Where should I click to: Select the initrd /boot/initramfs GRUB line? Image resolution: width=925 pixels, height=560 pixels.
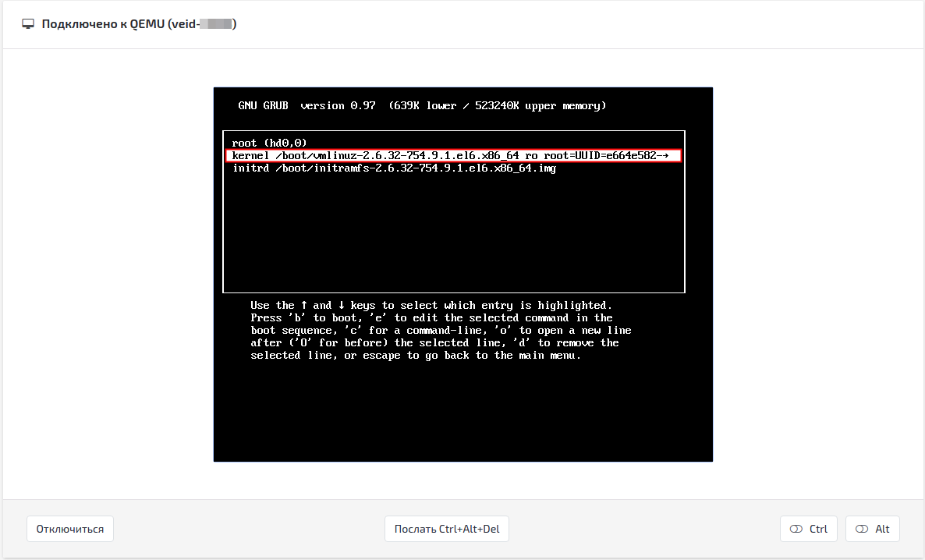[394, 168]
